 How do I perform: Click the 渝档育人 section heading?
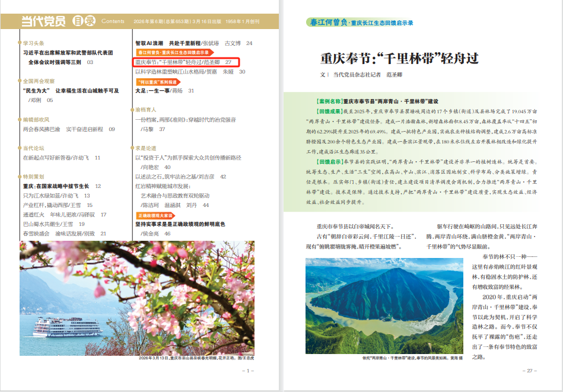click(x=145, y=110)
